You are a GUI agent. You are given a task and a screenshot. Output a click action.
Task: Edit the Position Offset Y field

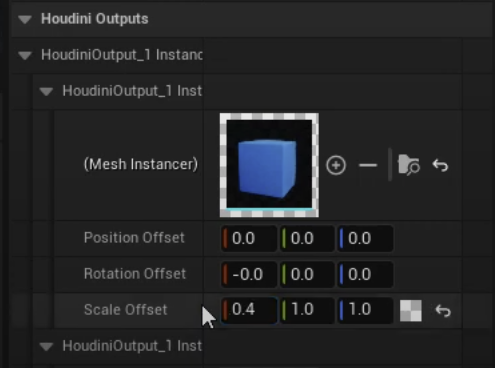point(307,238)
